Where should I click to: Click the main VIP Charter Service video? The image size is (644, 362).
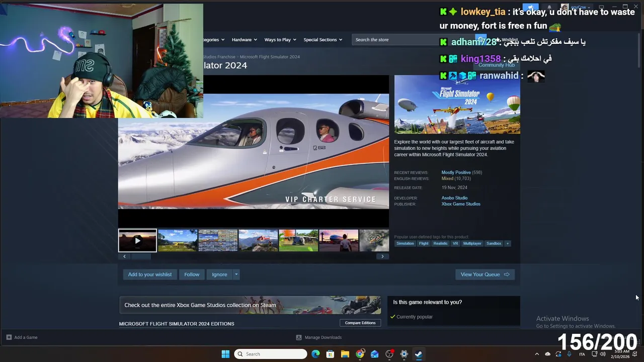point(254,151)
